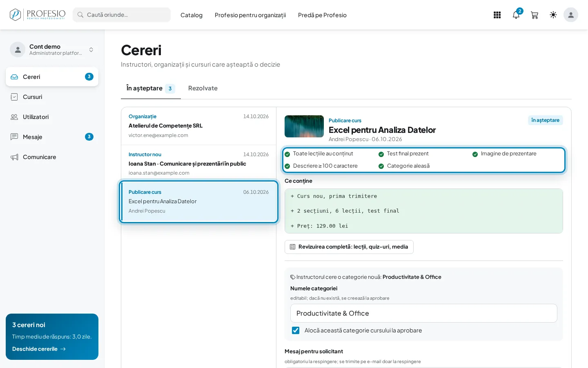Open notifications bell
588x368 pixels.
(516, 15)
